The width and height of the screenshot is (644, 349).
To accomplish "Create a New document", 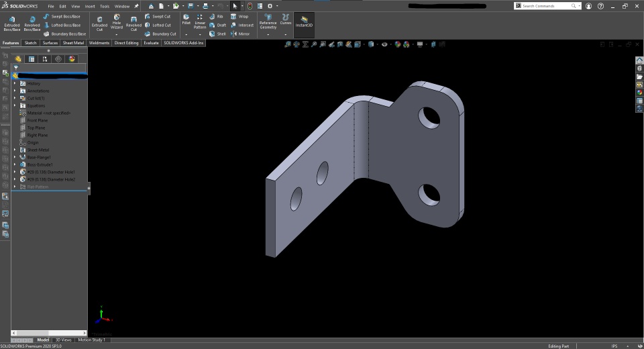I will [x=162, y=6].
